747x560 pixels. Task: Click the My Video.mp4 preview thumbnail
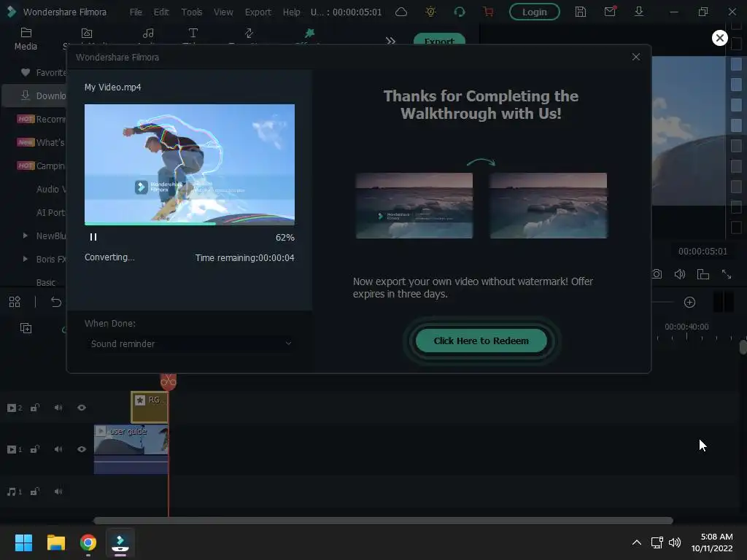coord(190,163)
